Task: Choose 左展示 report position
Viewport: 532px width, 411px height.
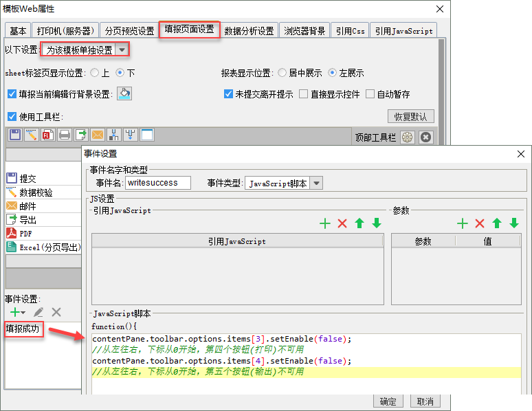Action: tap(332, 73)
